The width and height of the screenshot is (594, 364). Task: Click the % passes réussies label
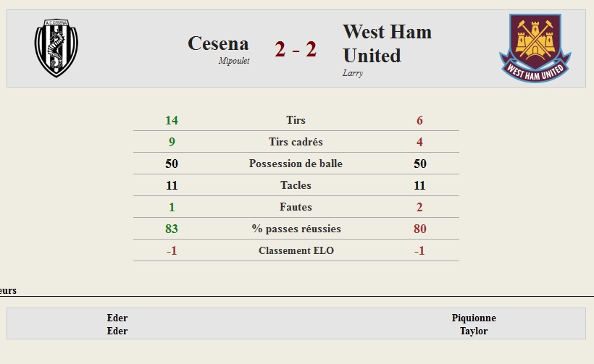tap(296, 229)
